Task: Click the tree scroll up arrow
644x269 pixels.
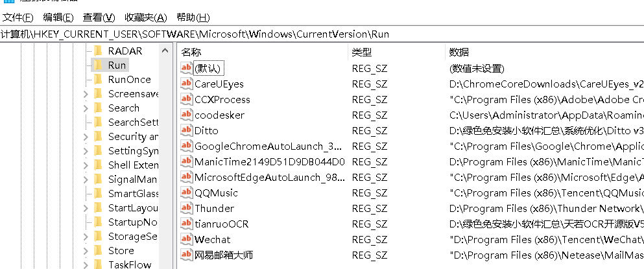Action: pyautogui.click(x=165, y=51)
